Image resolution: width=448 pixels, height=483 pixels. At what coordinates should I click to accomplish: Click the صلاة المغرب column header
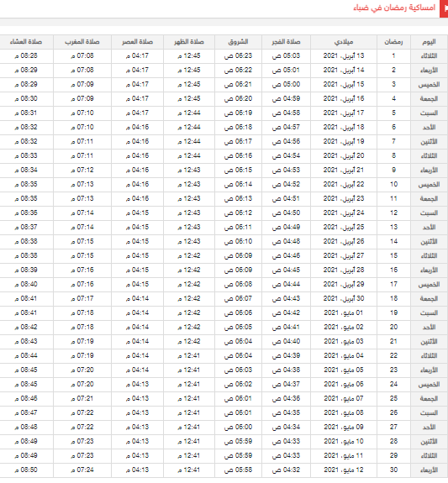82,42
